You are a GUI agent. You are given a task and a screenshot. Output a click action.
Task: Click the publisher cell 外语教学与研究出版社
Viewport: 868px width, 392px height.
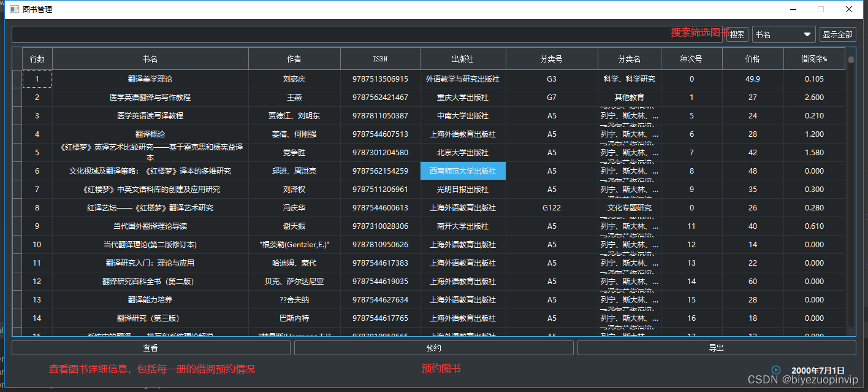point(463,79)
